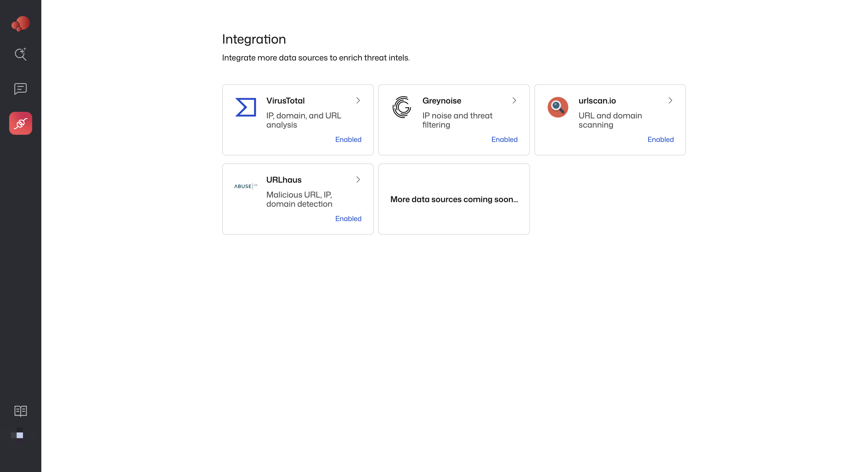Screen dimensions: 868x472
Task: Select the Integration plug icon in sidebar
Action: 21,124
